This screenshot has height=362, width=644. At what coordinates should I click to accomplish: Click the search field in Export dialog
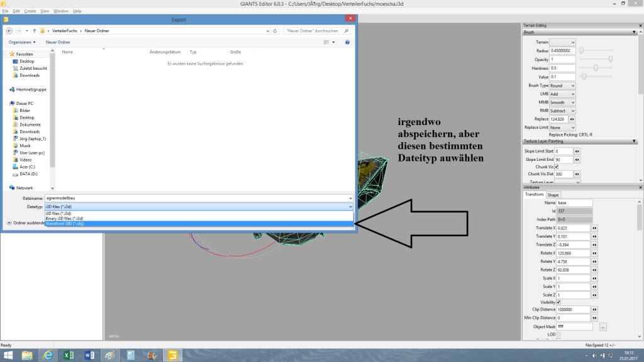click(317, 31)
